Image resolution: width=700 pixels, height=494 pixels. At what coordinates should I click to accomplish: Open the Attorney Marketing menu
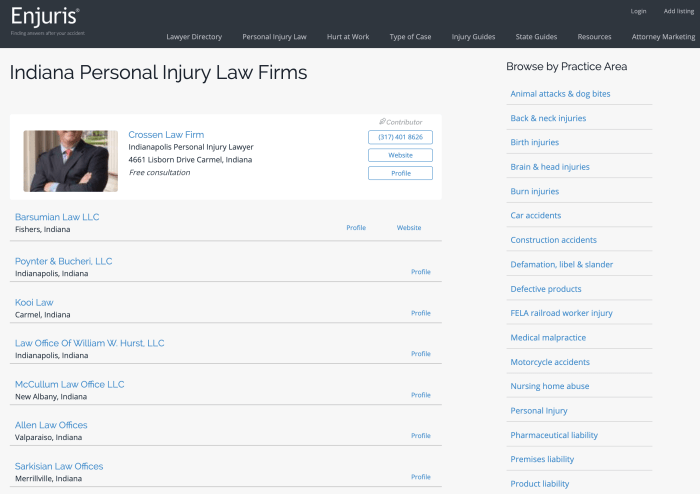point(663,37)
